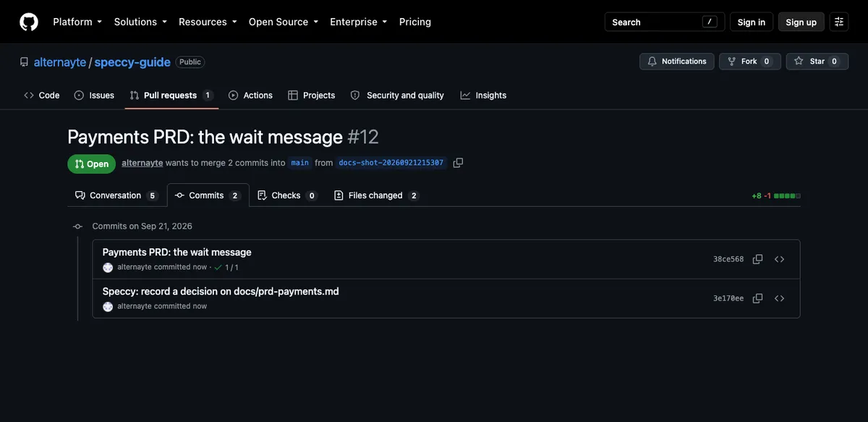
Task: Switch to the Issues tab
Action: click(94, 95)
